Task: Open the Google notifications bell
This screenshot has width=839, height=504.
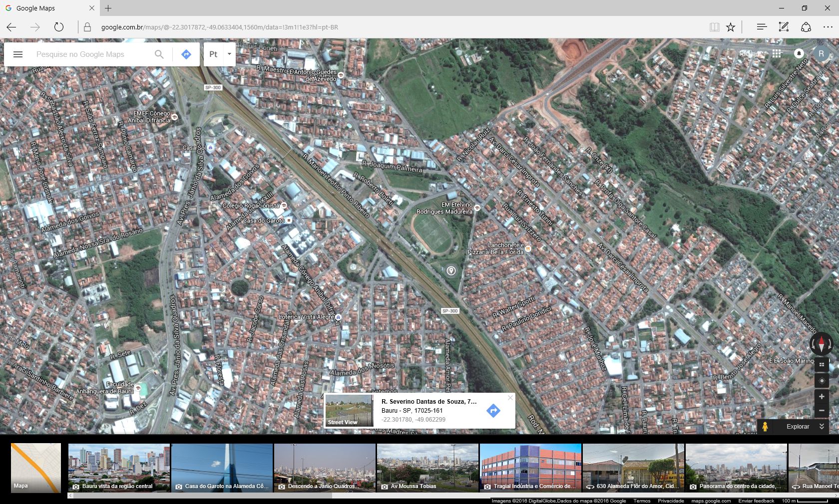Action: [799, 54]
